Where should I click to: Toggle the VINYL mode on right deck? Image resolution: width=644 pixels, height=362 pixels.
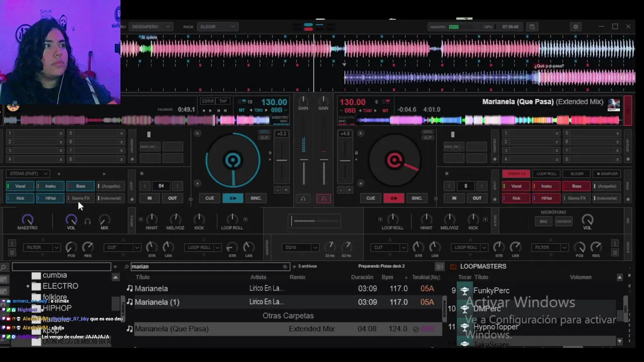[427, 132]
